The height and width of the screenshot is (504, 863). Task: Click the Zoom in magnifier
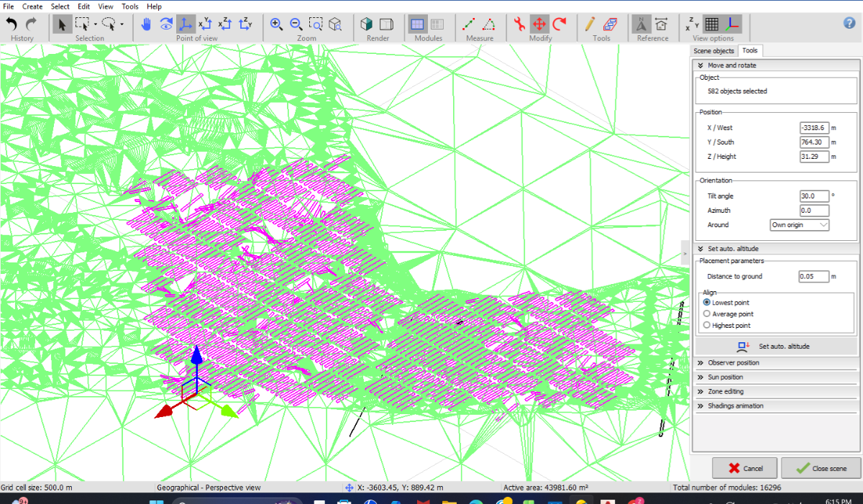[x=276, y=24]
